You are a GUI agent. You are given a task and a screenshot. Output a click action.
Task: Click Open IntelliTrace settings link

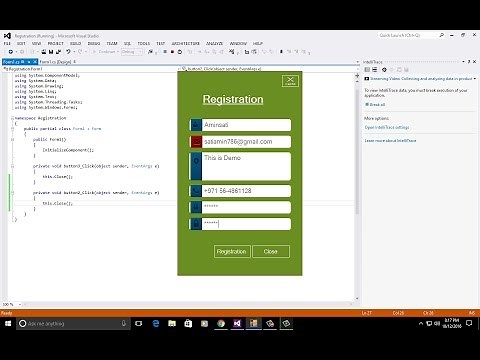pos(387,127)
